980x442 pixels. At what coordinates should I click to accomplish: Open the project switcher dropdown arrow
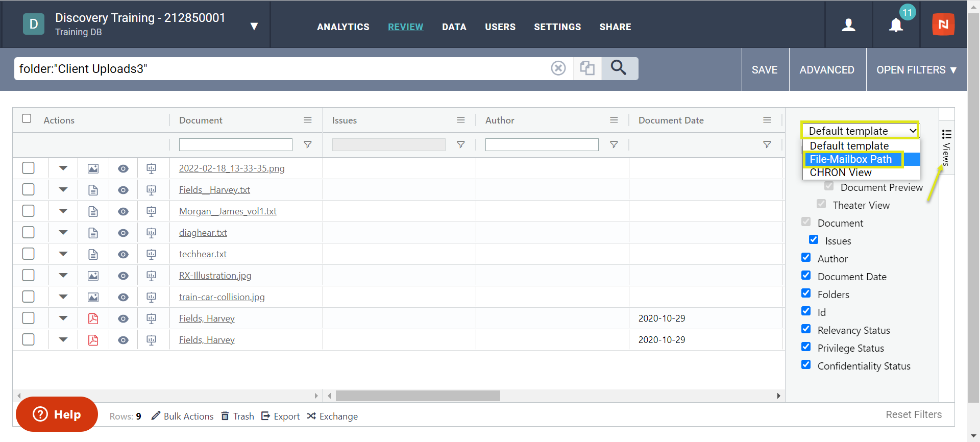click(x=254, y=27)
